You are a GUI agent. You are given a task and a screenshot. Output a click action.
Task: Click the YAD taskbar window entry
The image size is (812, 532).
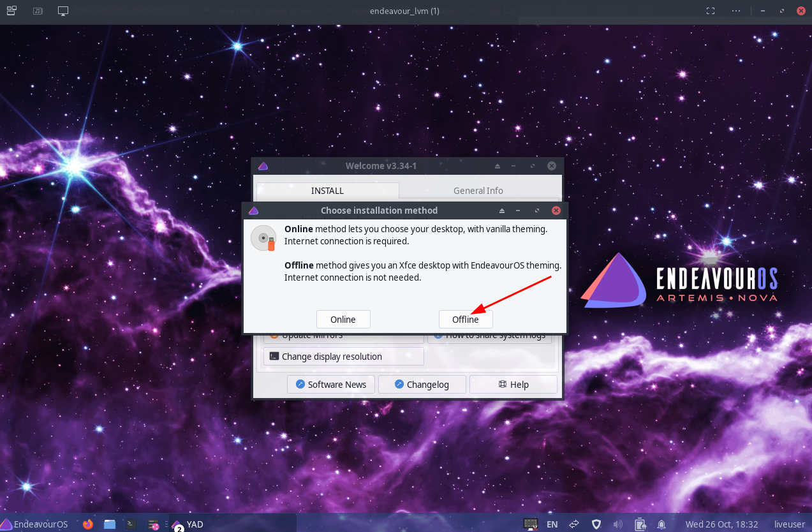(188, 524)
